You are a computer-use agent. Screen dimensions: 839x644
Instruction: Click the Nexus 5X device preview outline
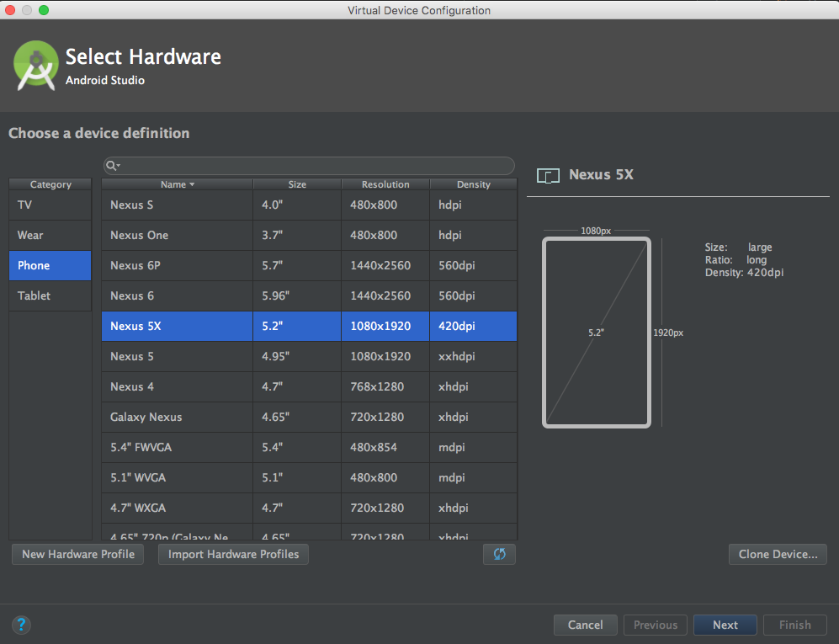click(x=596, y=333)
